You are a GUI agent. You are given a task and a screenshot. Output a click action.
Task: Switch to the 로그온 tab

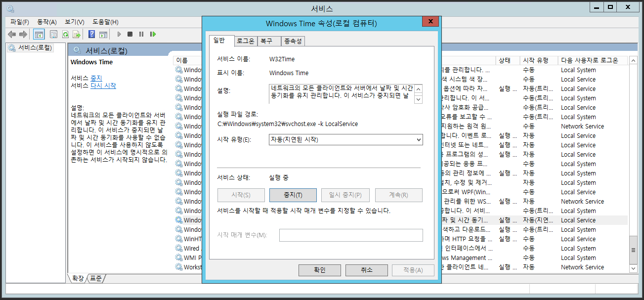pyautogui.click(x=245, y=42)
